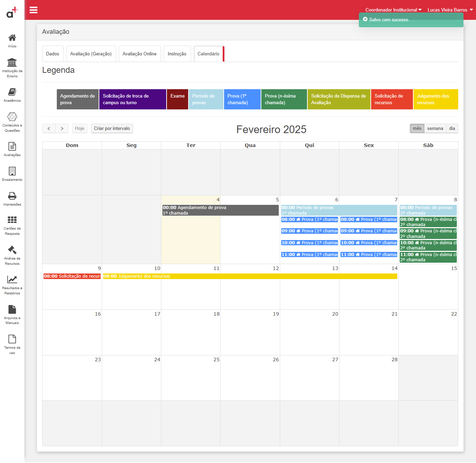Open 08:00 Solicitação de recursos event

[x=72, y=276]
